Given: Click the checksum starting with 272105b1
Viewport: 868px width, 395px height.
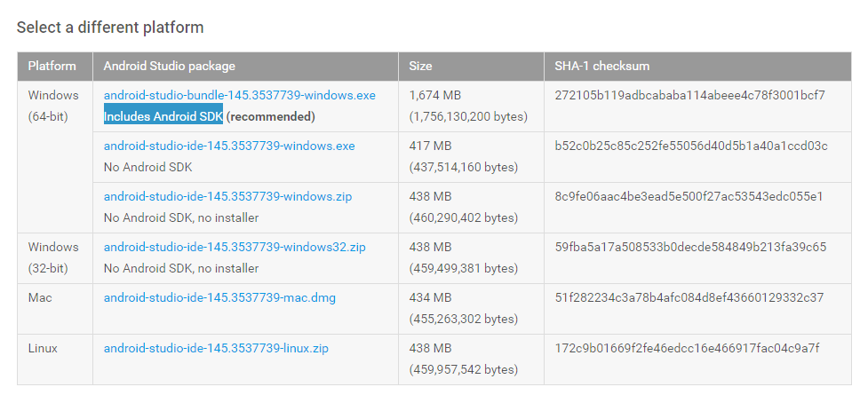Looking at the screenshot, I should point(689,95).
